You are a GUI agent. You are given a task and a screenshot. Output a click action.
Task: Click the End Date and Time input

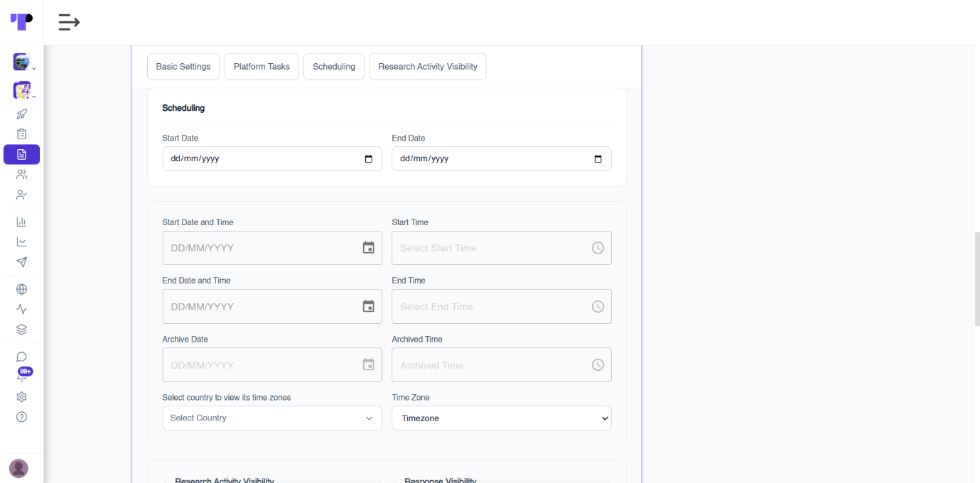coord(272,306)
